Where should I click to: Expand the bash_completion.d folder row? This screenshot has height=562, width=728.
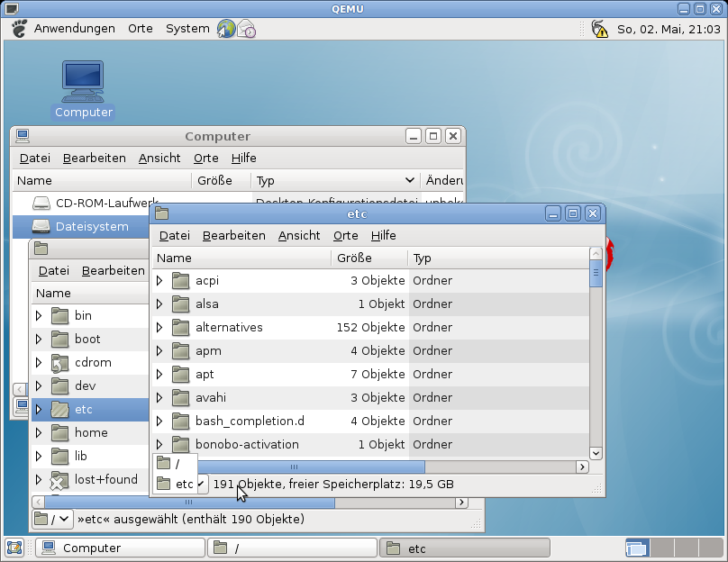(159, 421)
